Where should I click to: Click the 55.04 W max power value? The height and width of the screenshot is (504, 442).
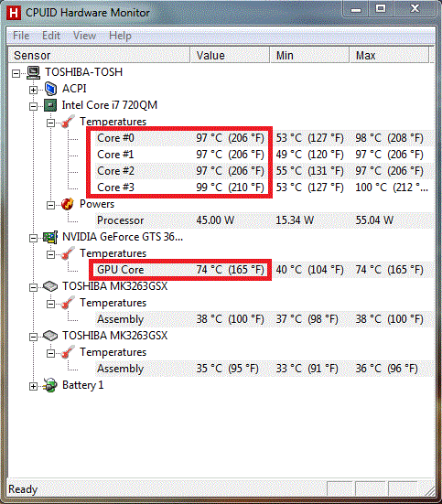[374, 220]
